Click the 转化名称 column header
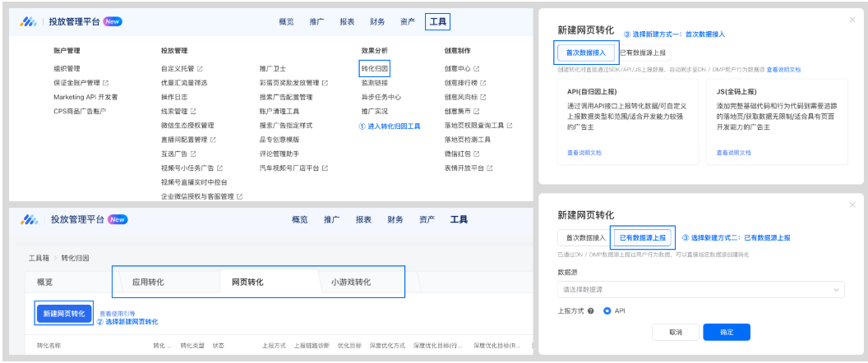 (48, 345)
